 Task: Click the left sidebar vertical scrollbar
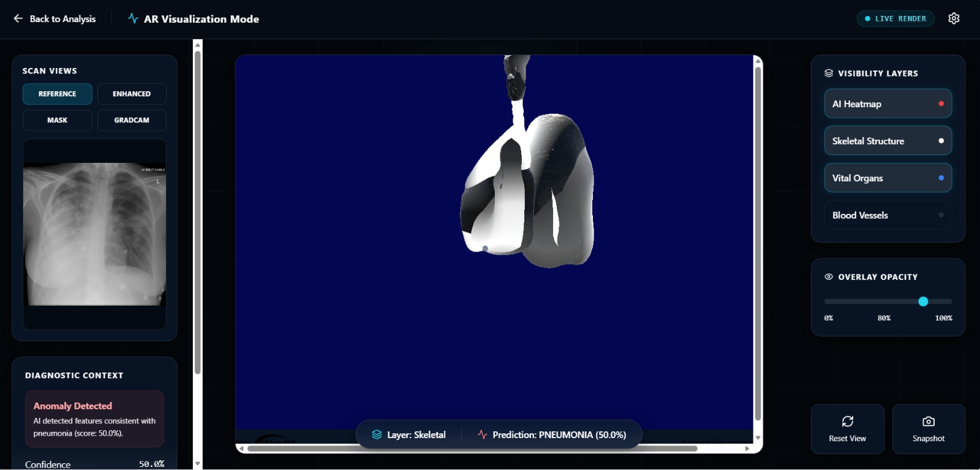[x=197, y=211]
